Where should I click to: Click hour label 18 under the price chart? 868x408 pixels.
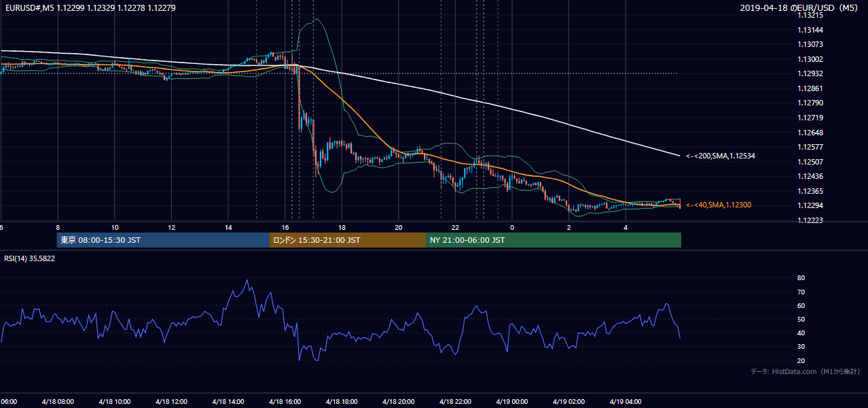point(342,227)
